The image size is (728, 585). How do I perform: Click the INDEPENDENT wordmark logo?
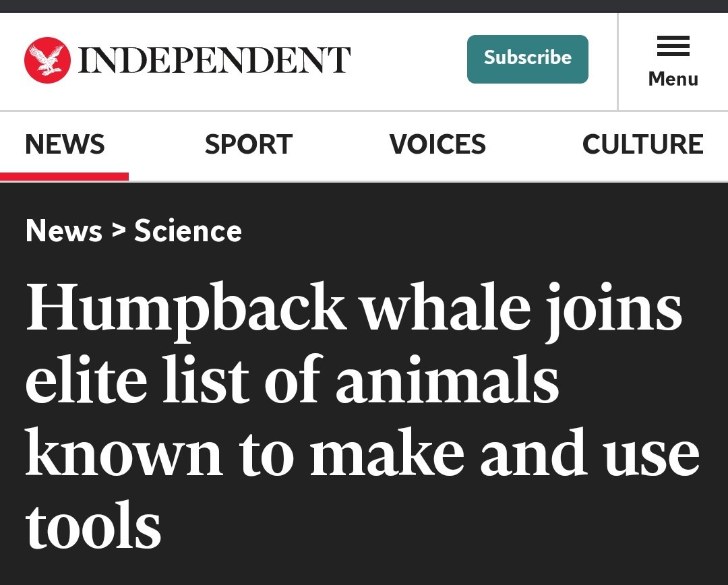(x=214, y=60)
